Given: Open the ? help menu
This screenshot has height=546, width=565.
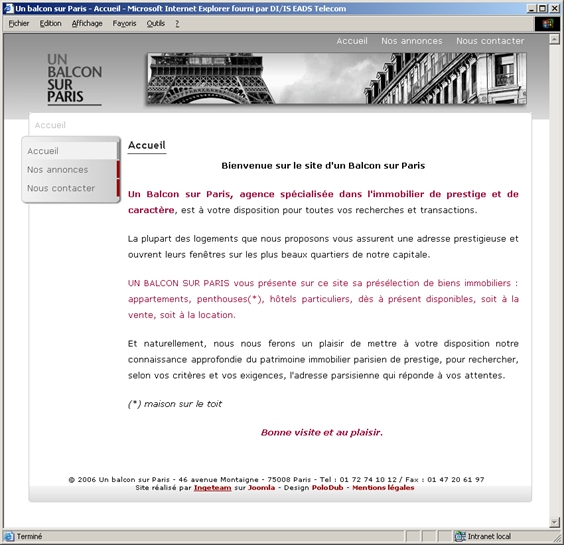Looking at the screenshot, I should pos(177,24).
